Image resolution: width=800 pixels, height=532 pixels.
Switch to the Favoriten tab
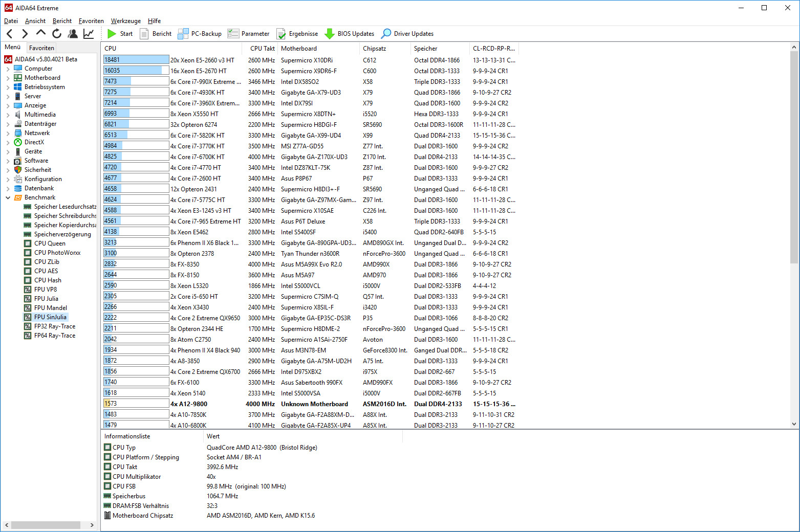41,48
